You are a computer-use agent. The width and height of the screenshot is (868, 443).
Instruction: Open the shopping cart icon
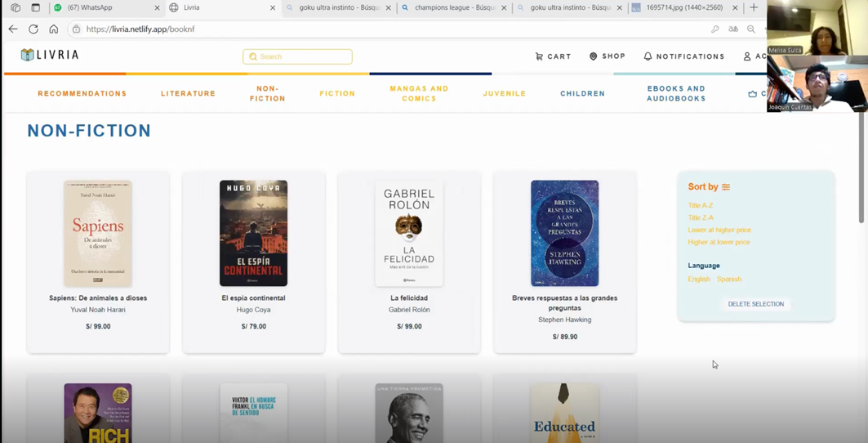pyautogui.click(x=539, y=56)
